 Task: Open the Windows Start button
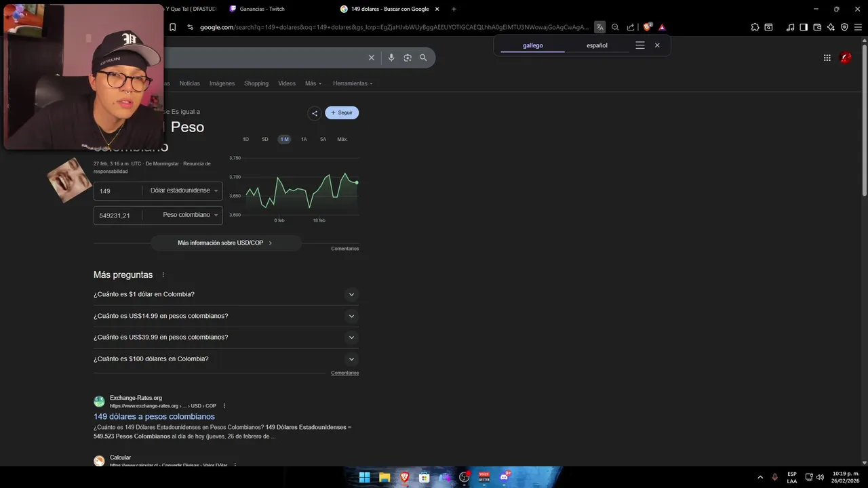click(364, 477)
